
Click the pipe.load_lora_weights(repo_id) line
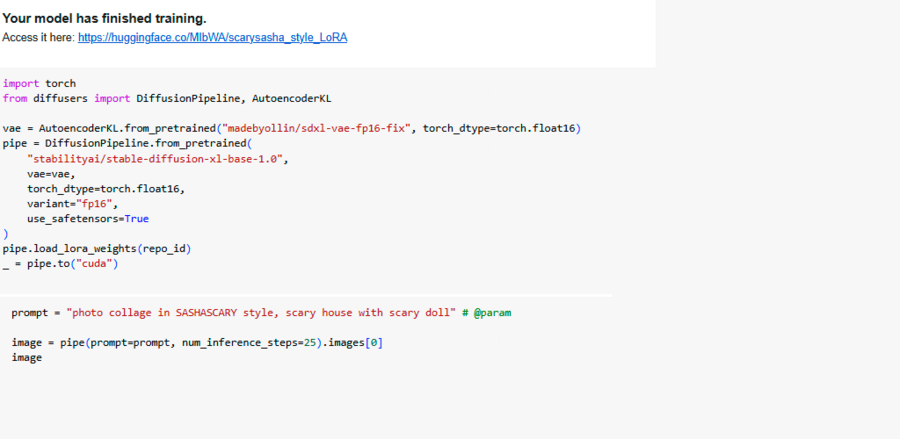click(x=96, y=248)
